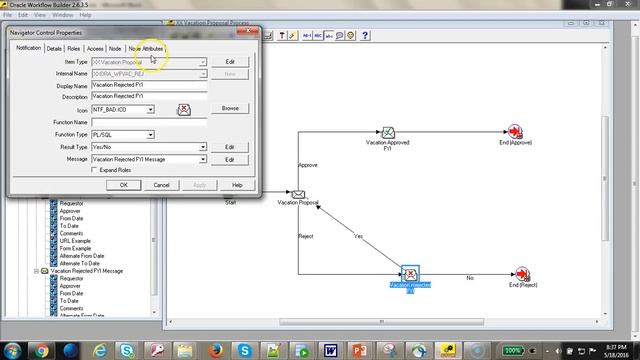Open the Icon dropdown showing NTF_BAD.ICO
This screenshot has height=360, width=640.
point(151,109)
